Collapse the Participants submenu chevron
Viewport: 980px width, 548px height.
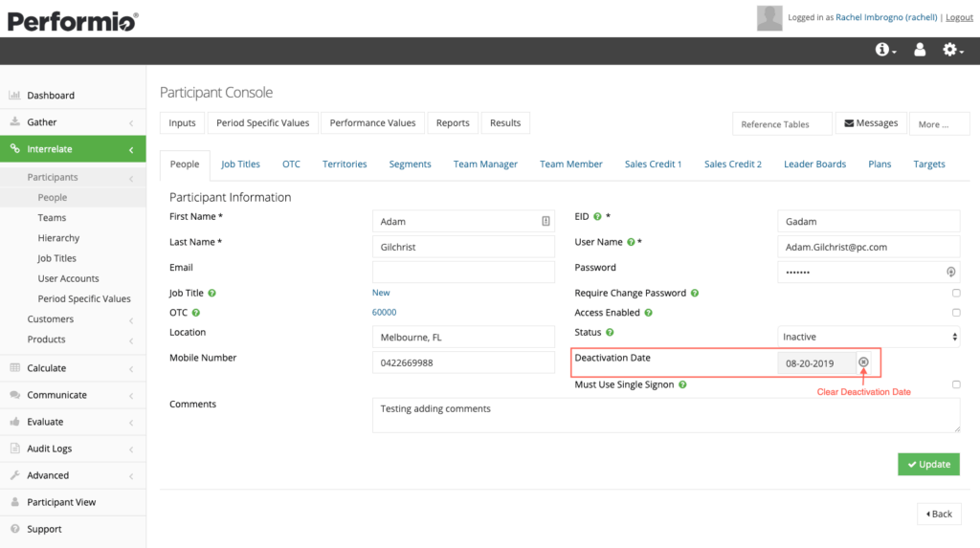pyautogui.click(x=131, y=178)
